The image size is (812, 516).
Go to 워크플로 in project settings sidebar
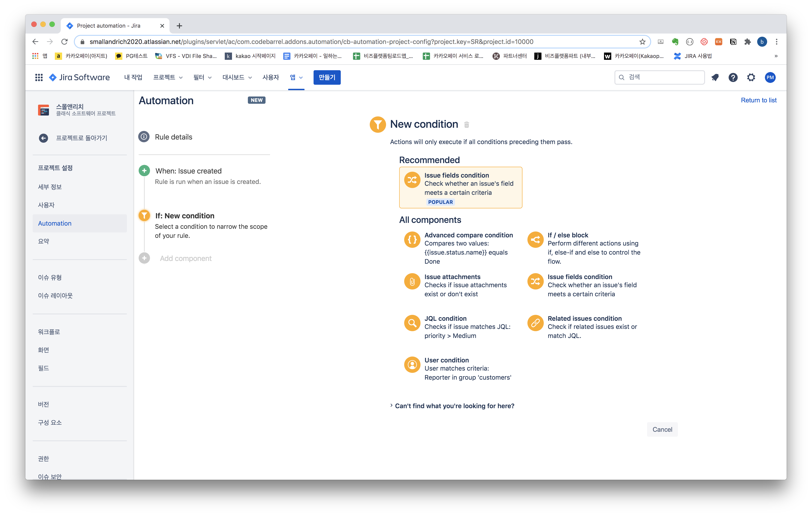click(49, 332)
